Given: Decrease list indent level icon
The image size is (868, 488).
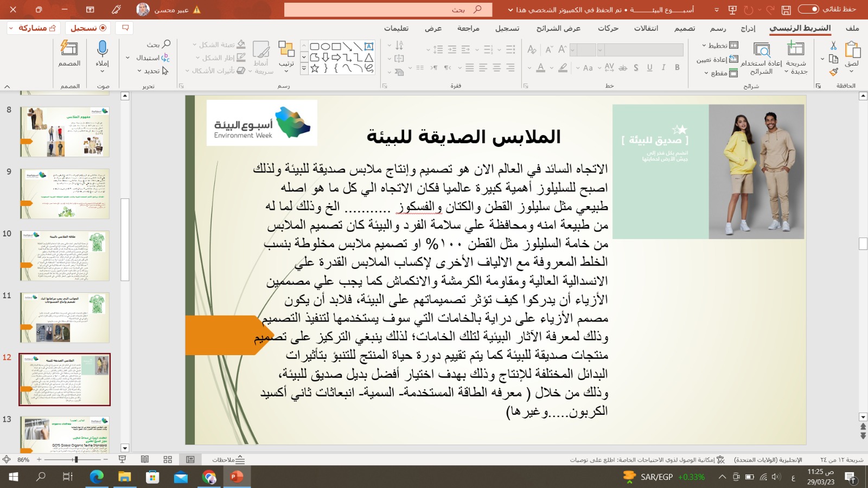Looking at the screenshot, I should pos(465,50).
